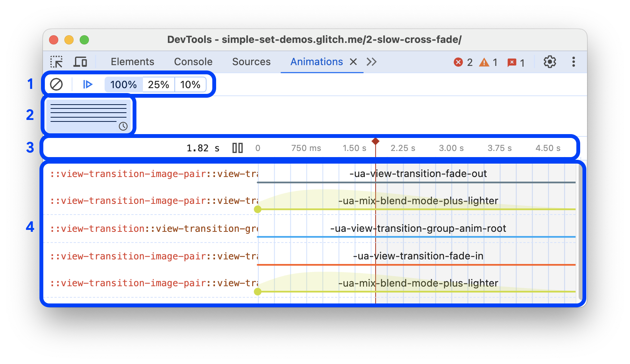
Task: Open the three-dot customize menu
Action: tap(573, 62)
